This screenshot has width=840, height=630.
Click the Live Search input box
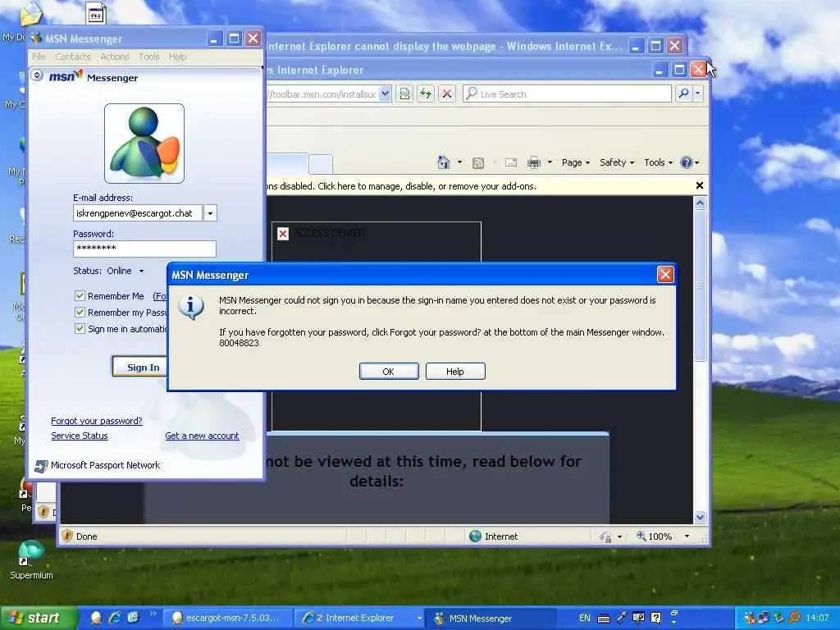click(x=567, y=94)
